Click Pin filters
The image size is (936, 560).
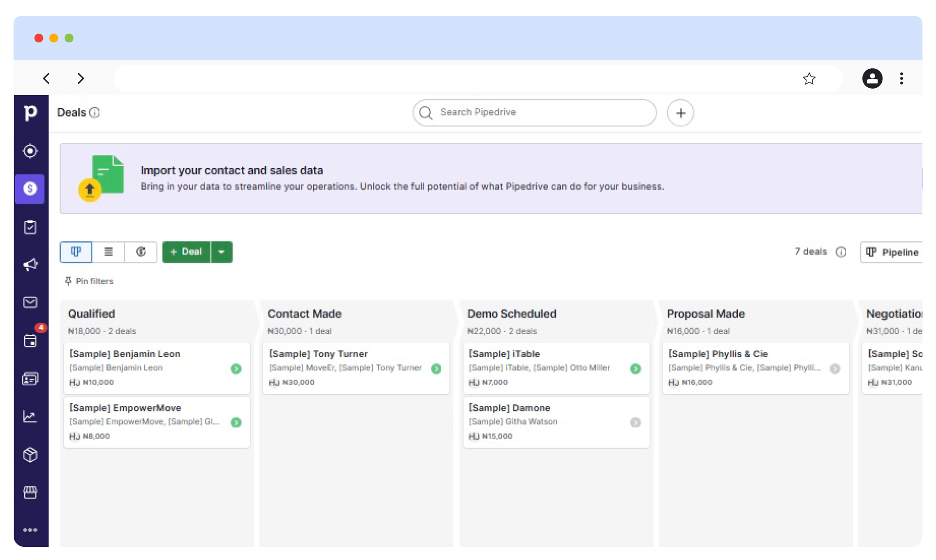point(89,281)
